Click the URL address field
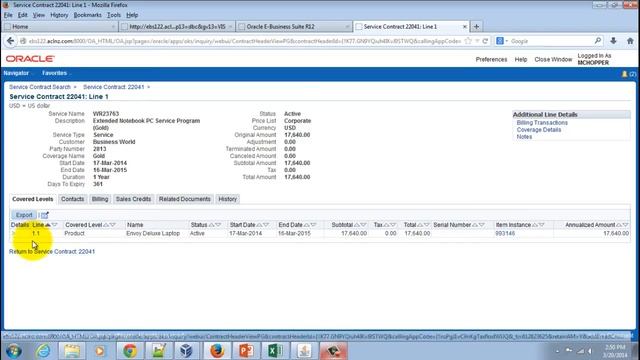This screenshot has width=640, height=360. (x=245, y=41)
